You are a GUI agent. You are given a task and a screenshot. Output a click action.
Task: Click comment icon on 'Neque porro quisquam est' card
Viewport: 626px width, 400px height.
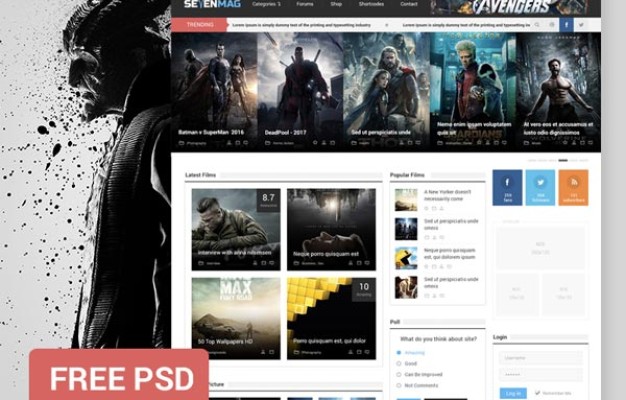[x=367, y=263]
